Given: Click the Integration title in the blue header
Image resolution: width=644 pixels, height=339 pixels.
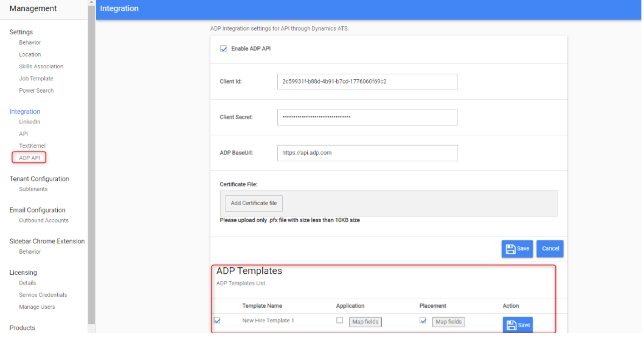Looking at the screenshot, I should pyautogui.click(x=119, y=8).
